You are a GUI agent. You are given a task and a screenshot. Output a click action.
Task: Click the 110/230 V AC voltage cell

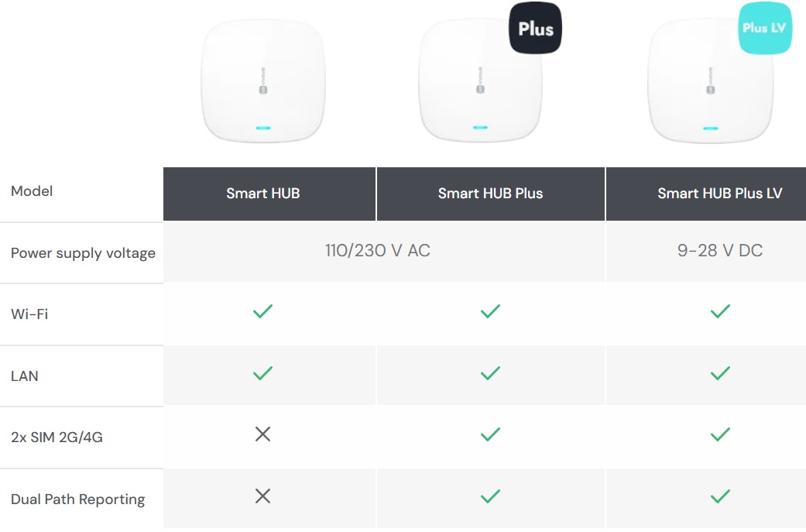[377, 251]
